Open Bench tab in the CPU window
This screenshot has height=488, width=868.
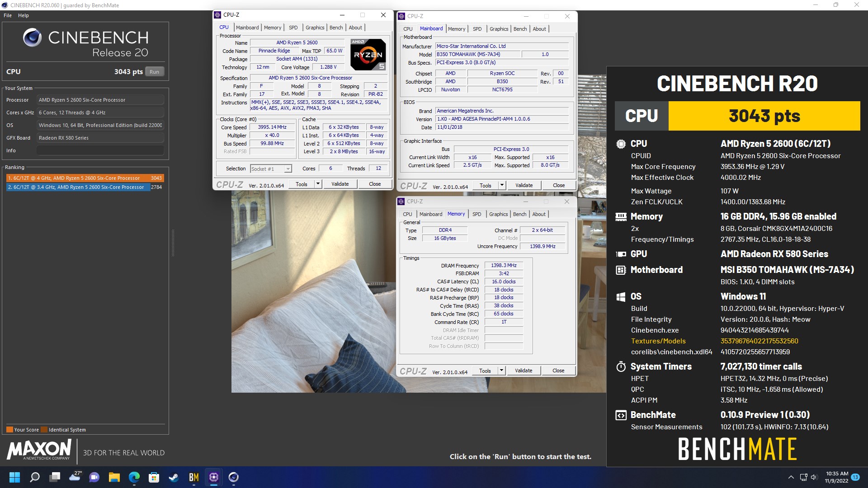tap(336, 28)
